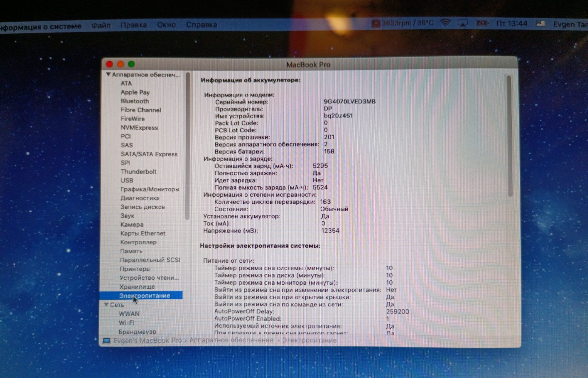Click the serial number 9G4070LVED3MB

tap(349, 102)
